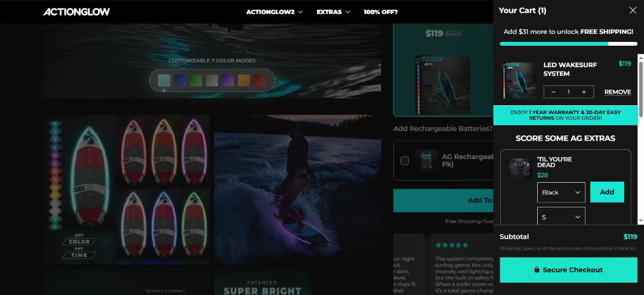644x295 pixels.
Task: Click 'Til You're Dead shirt thumbnail
Action: click(x=519, y=168)
